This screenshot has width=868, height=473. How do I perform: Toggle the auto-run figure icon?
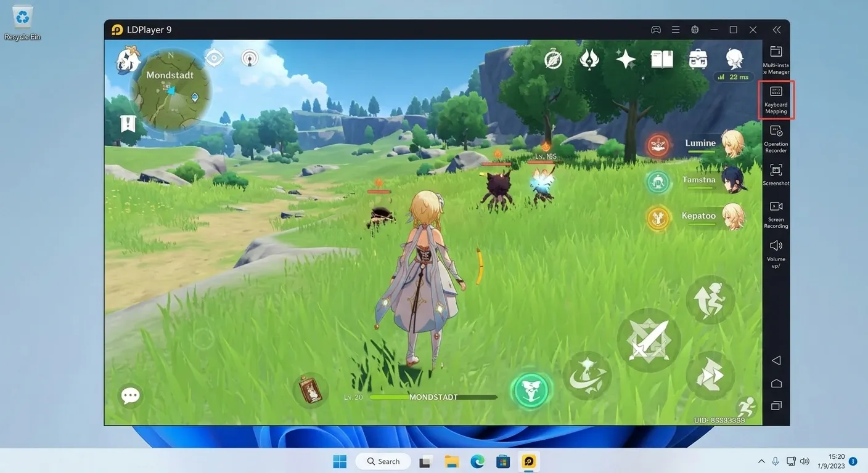[x=747, y=406]
